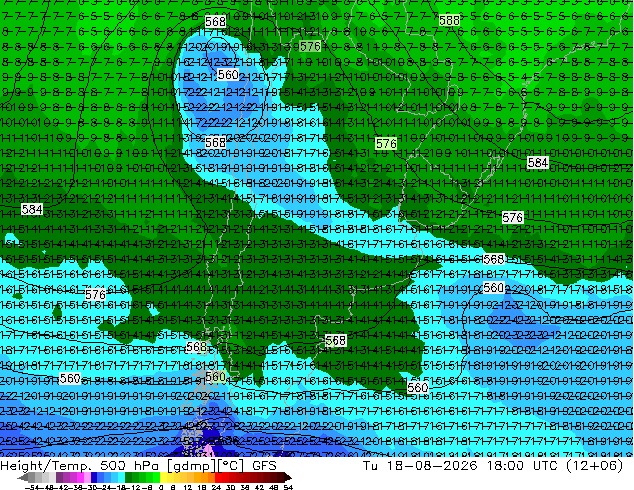
Task: Click the (12+06) forecast hour text
Action: tap(594, 465)
